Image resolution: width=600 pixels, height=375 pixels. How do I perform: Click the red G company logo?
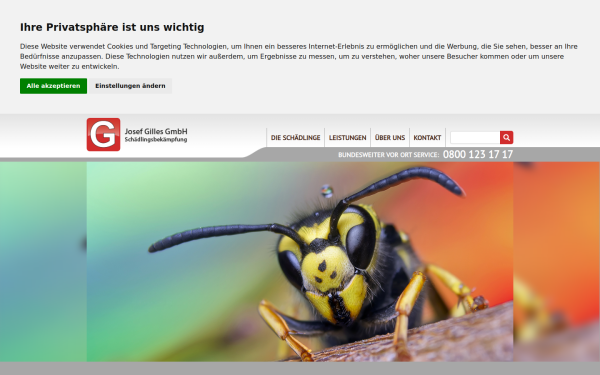point(103,134)
